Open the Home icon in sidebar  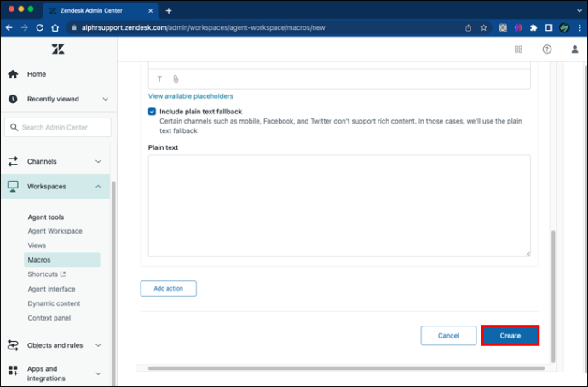tap(13, 74)
